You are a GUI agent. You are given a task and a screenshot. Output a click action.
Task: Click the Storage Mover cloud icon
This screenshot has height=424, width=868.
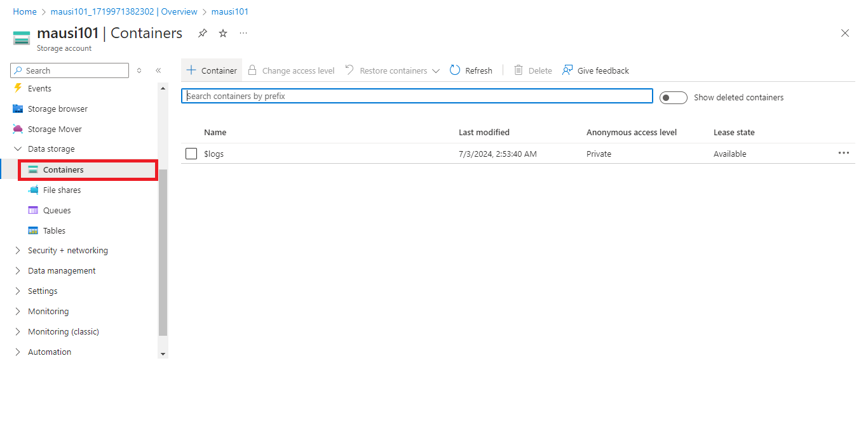click(x=18, y=129)
